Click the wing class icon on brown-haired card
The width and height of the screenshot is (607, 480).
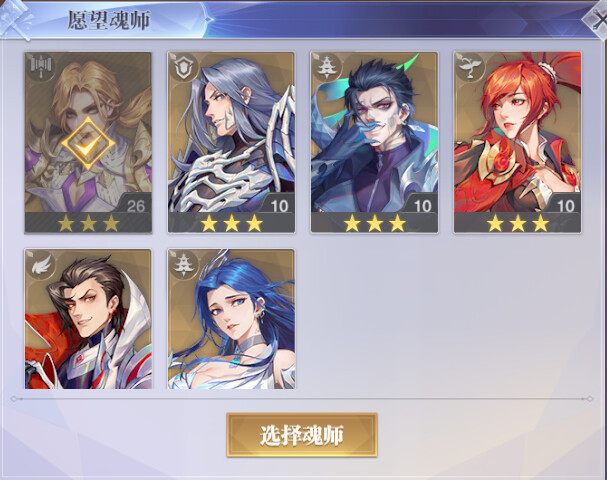[41, 264]
